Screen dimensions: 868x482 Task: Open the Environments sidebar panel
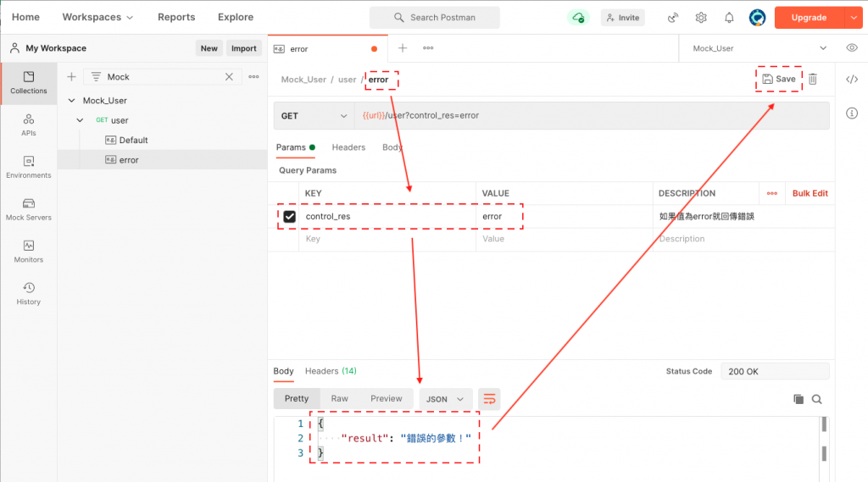click(28, 167)
